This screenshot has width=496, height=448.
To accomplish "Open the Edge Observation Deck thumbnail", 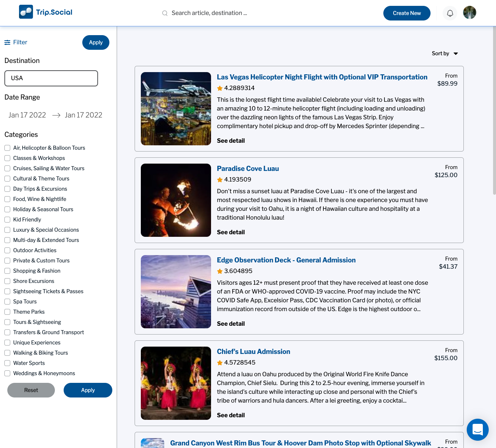I will pos(176,292).
